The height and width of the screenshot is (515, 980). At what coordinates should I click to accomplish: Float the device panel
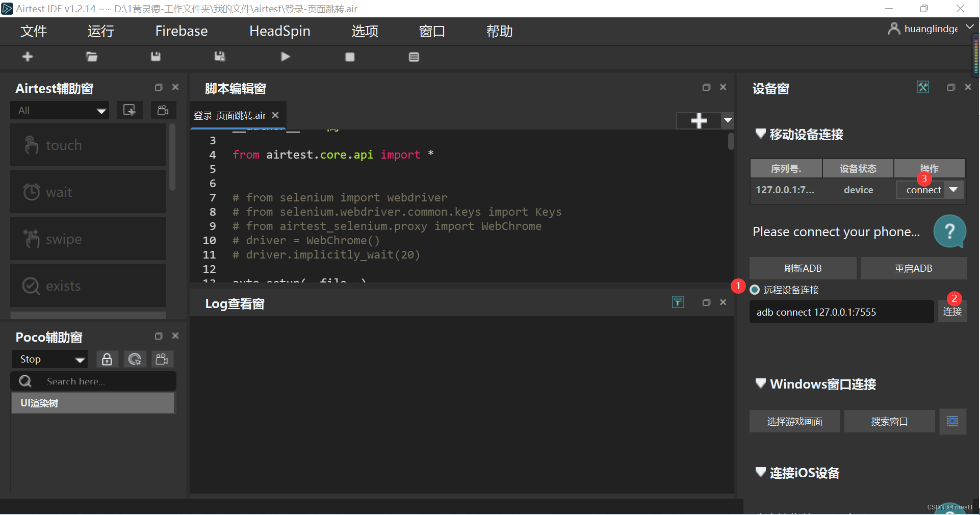coord(951,87)
